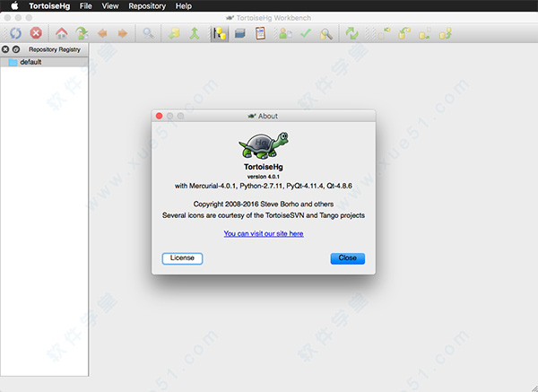The height and width of the screenshot is (392, 538).
Task: Click the Mercurial-4.0.1 Python version line
Action: pos(264,186)
